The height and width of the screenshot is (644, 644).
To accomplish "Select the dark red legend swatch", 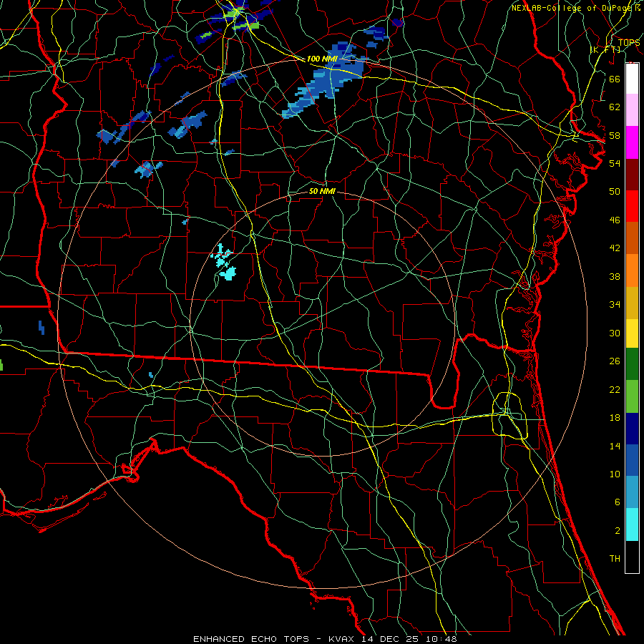I will (632, 175).
